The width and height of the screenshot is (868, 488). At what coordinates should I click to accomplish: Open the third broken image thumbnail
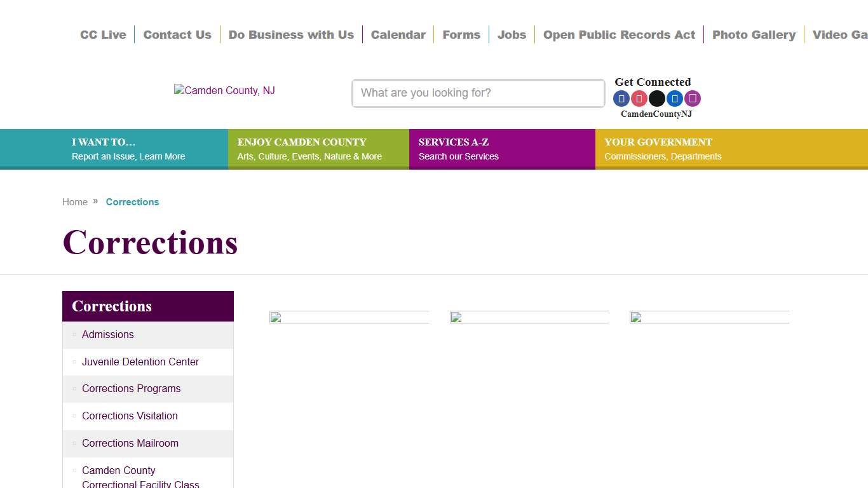[x=709, y=317]
